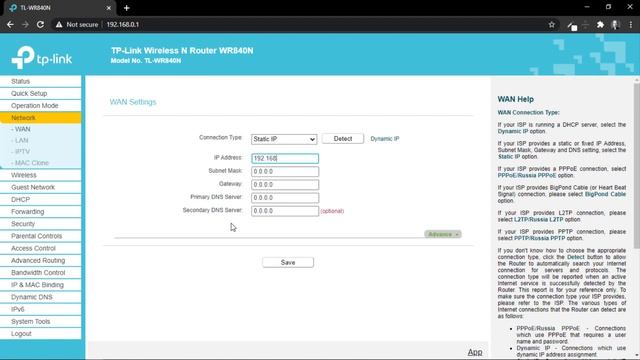This screenshot has width=640, height=360.
Task: Click the Gateway input field
Action: (x=285, y=184)
